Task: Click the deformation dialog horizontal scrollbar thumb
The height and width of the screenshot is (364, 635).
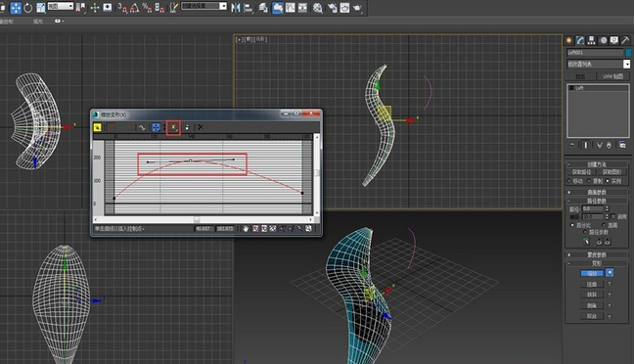Action: [197, 219]
